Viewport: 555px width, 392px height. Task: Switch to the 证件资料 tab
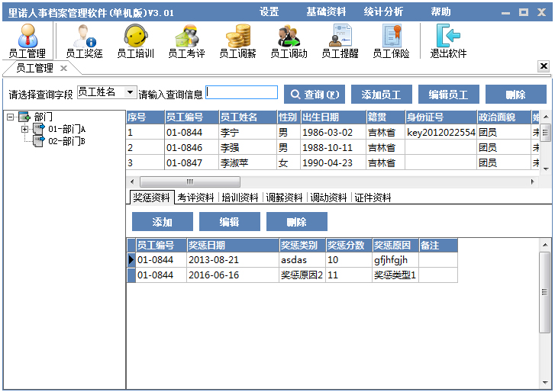click(x=373, y=198)
